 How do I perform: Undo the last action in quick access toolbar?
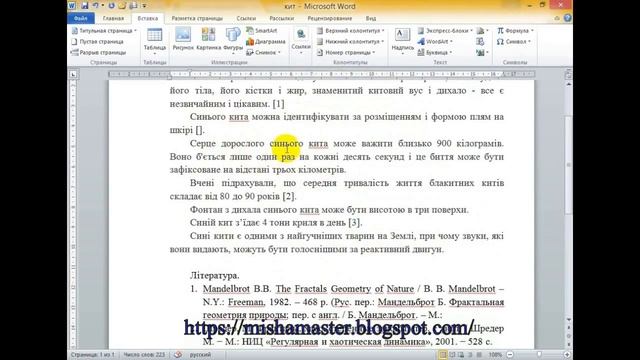coord(96,6)
